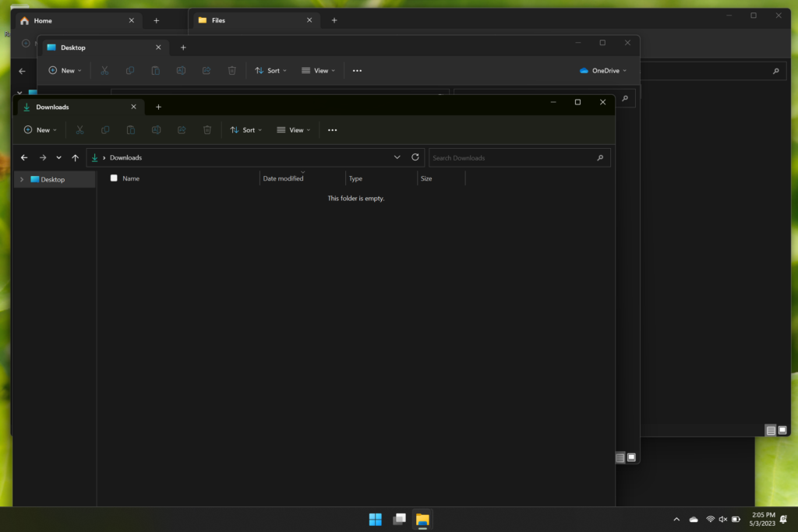Click Cut icon in Downloads window toolbar

click(x=80, y=130)
